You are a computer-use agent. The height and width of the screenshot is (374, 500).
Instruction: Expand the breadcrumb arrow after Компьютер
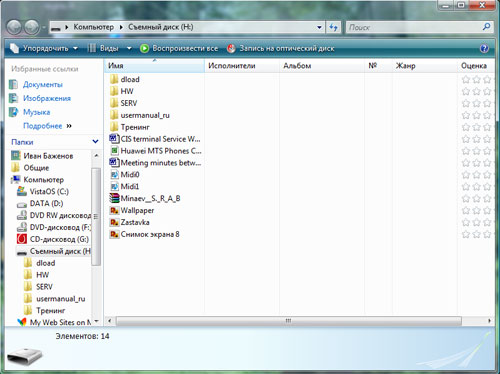[x=121, y=27]
